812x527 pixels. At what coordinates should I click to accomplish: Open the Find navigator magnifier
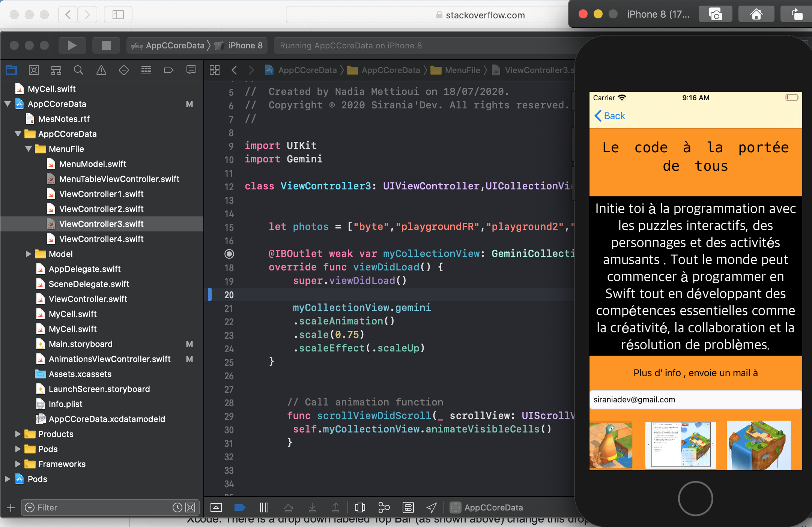78,70
